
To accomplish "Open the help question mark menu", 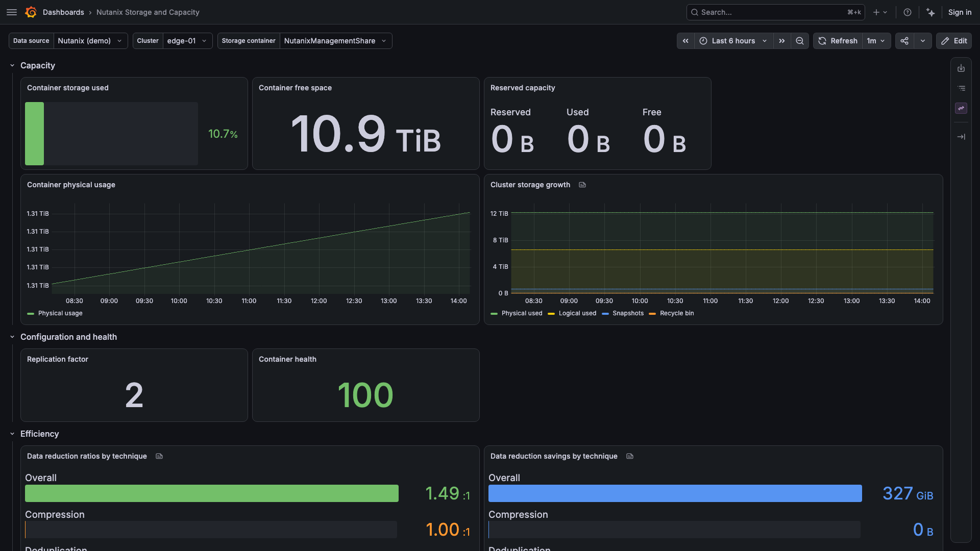I will 908,12.
